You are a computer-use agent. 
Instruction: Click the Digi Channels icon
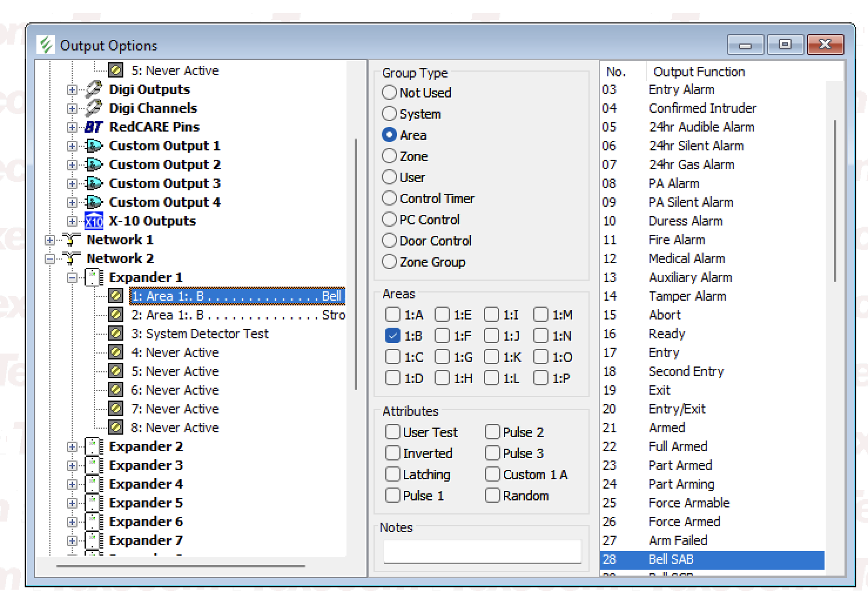coord(93,108)
